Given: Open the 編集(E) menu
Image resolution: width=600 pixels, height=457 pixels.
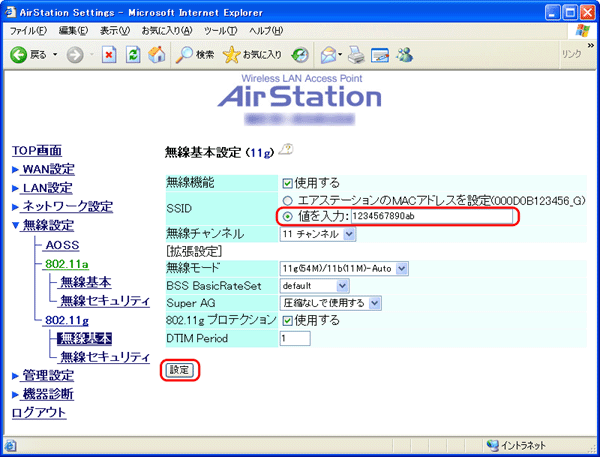Looking at the screenshot, I should (x=73, y=31).
